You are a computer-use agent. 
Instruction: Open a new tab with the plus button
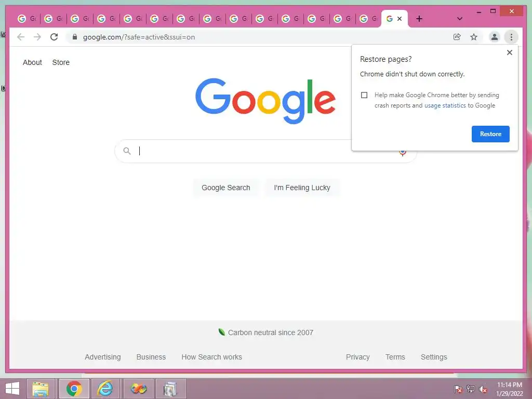click(x=419, y=19)
